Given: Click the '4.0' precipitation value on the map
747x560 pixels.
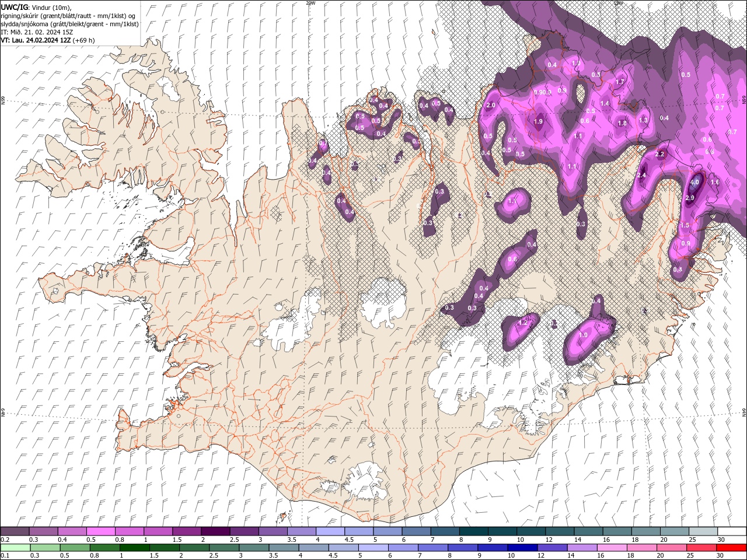Looking at the screenshot, I should [x=694, y=183].
